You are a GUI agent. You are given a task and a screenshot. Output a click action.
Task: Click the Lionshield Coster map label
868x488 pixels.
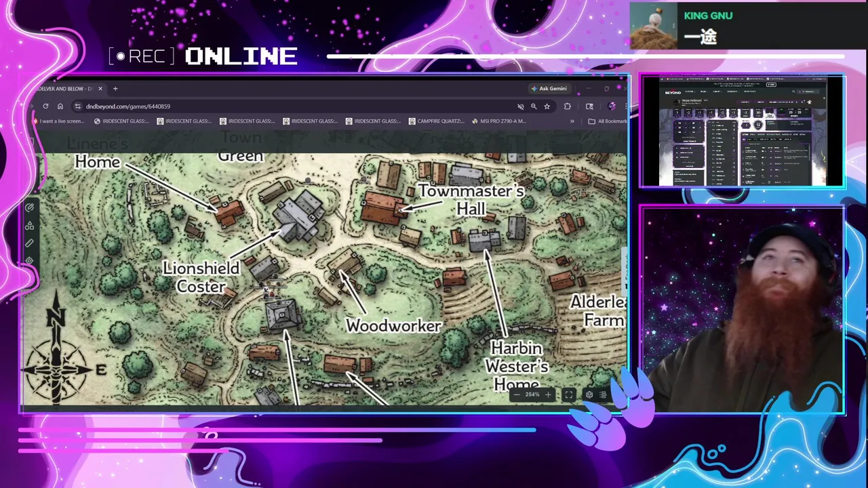(201, 277)
